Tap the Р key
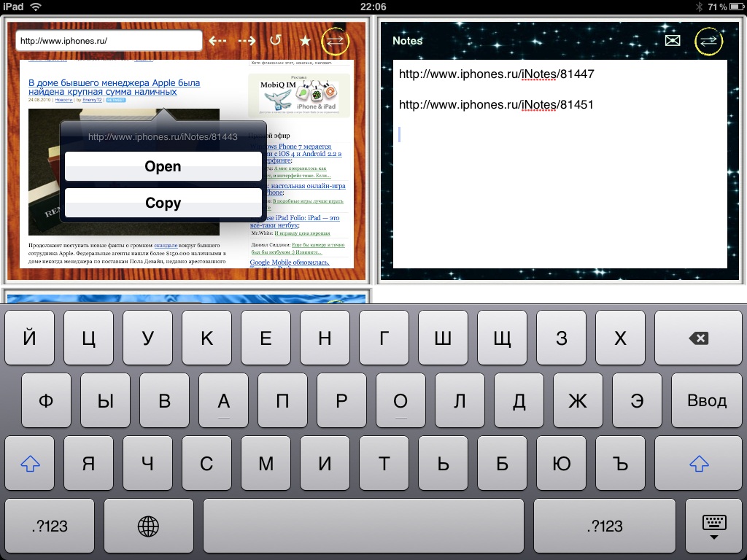This screenshot has height=560, width=747. pyautogui.click(x=341, y=400)
